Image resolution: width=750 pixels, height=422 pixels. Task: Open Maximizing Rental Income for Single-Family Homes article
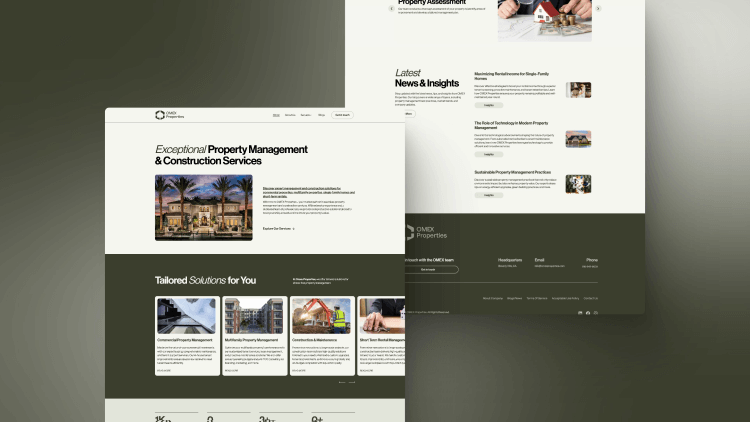(511, 76)
